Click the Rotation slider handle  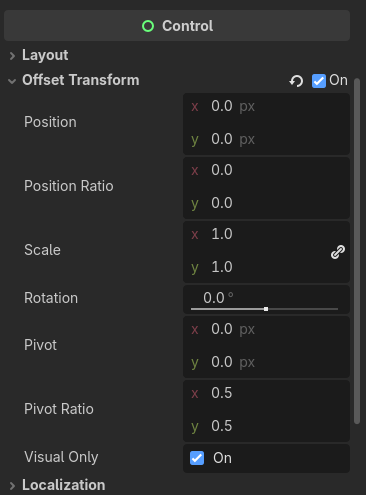pyautogui.click(x=266, y=309)
